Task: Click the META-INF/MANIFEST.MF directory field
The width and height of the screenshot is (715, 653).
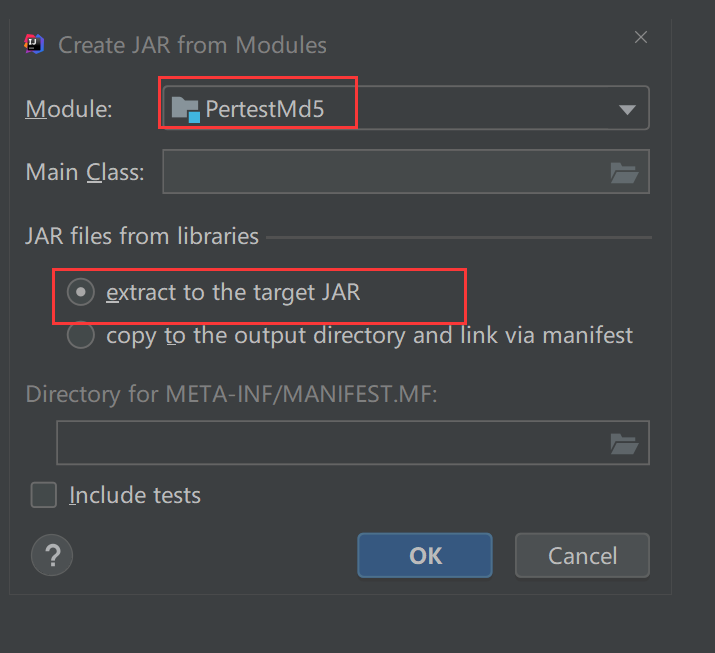Action: tap(330, 443)
